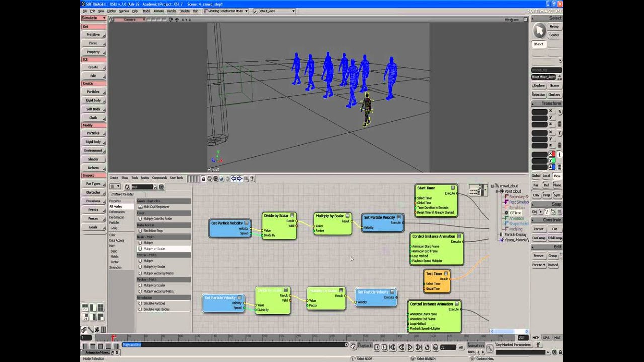The image size is (644, 362).
Task: Select the ICETree item in explorer
Action: click(x=515, y=213)
